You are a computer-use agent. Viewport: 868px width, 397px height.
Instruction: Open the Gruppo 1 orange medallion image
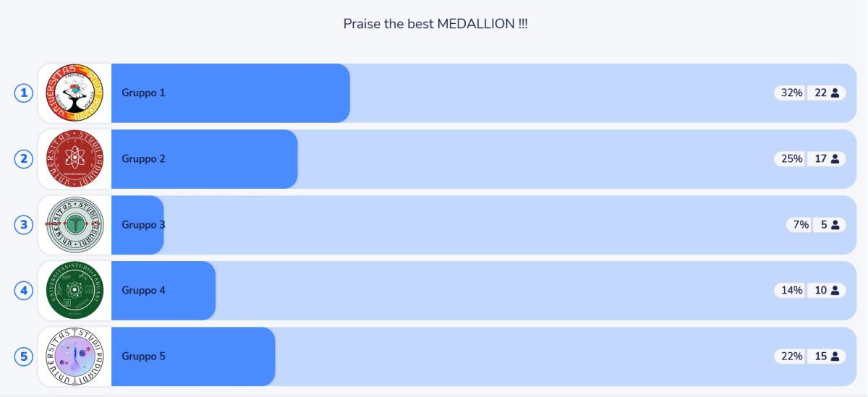point(75,93)
